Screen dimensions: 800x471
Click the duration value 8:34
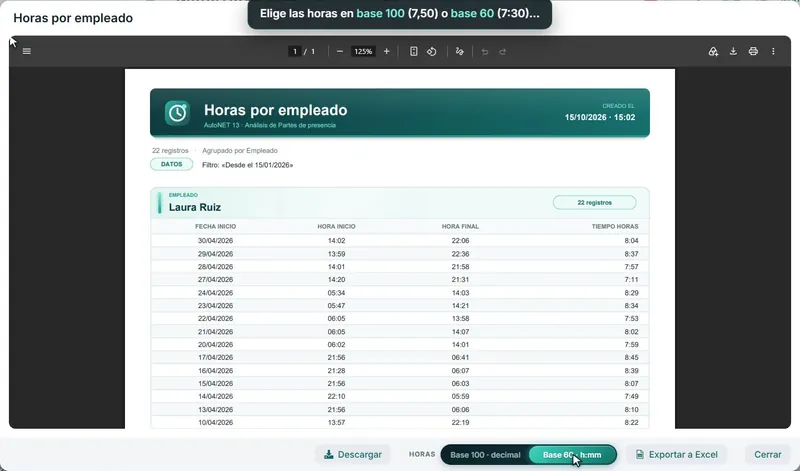point(631,306)
